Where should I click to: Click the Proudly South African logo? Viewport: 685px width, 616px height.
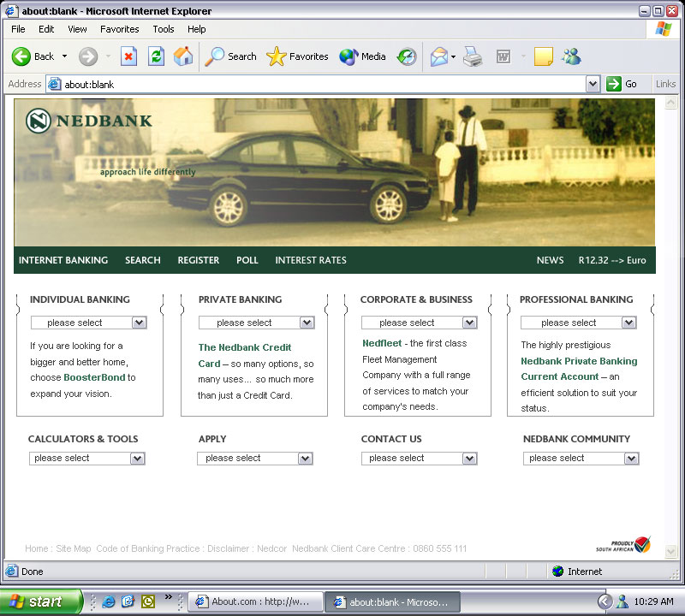tap(623, 545)
